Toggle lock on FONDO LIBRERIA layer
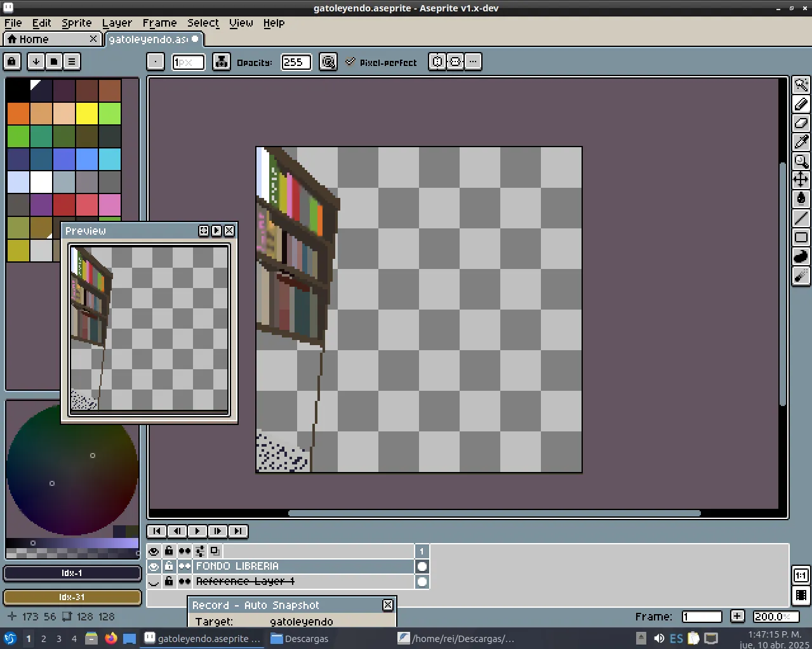 pos(169,567)
